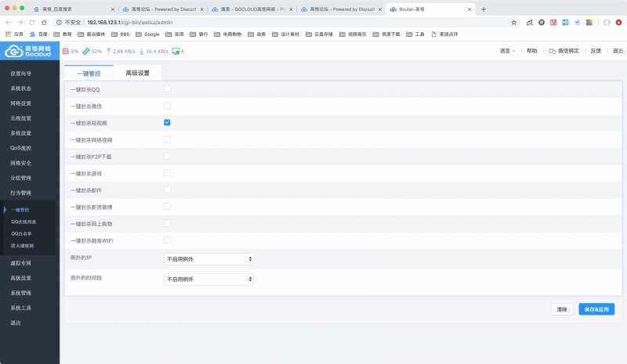Go back with browser back arrow
627x364 pixels.
(8, 23)
